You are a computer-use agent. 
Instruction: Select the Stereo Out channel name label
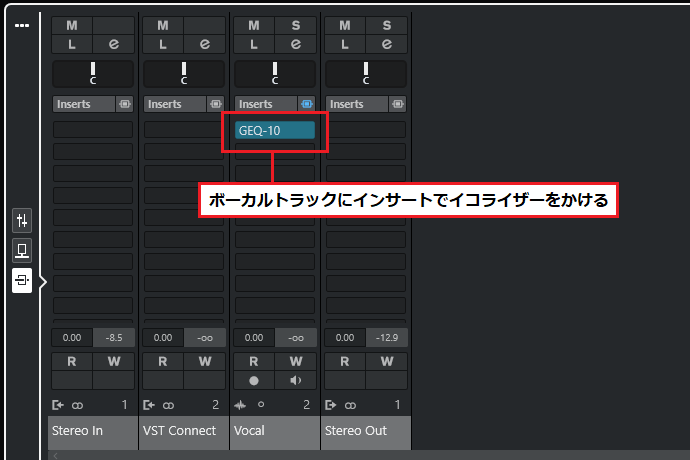point(366,432)
